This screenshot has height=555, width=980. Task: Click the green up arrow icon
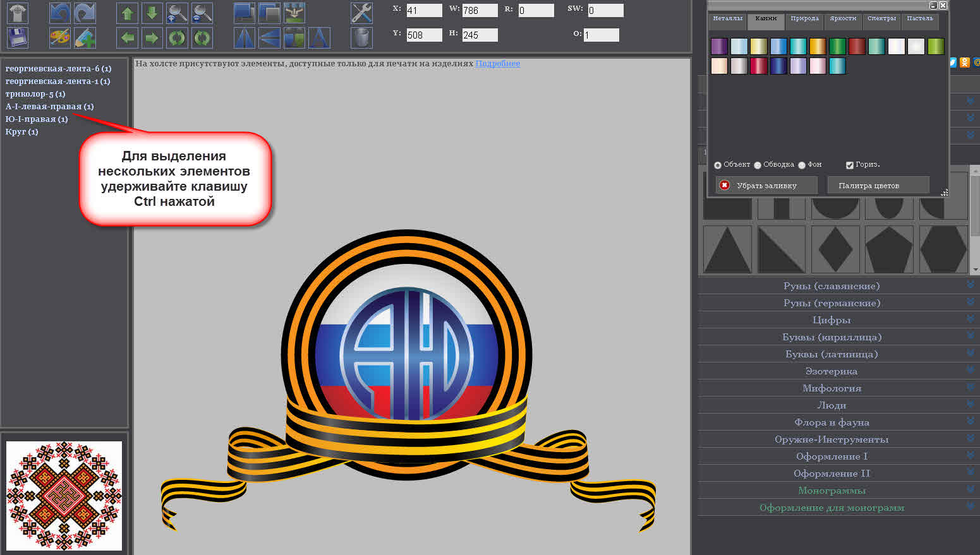coord(128,13)
